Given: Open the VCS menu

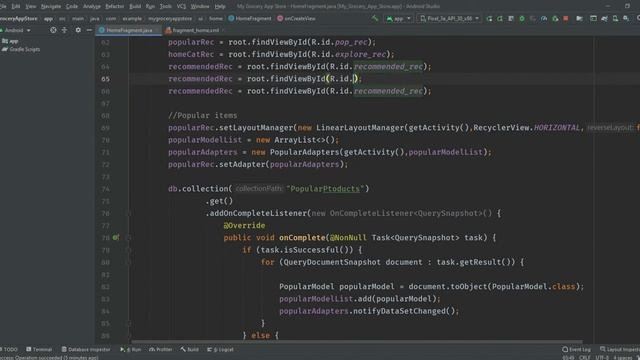Looking at the screenshot, I should point(181,6).
